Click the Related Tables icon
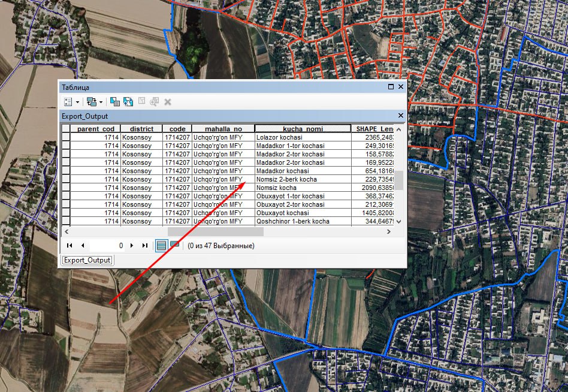Image resolution: width=568 pixels, height=392 pixels. (x=91, y=102)
